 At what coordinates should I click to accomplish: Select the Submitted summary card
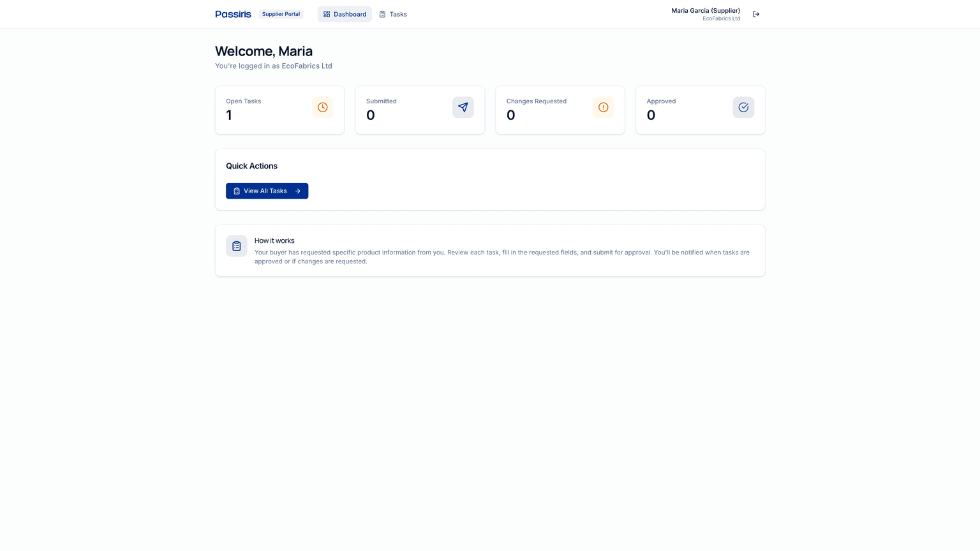(420, 110)
